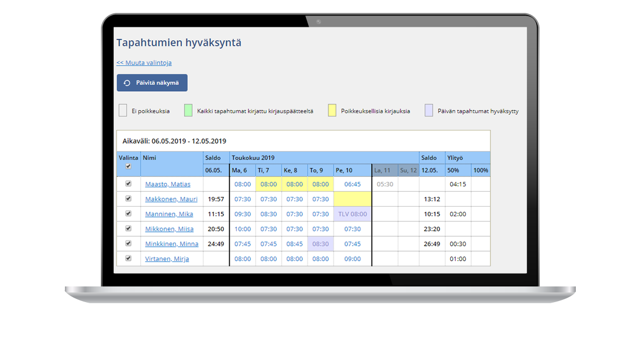Open employee link Mikkonen, Miisa
This screenshot has height=337, width=644.
[169, 229]
